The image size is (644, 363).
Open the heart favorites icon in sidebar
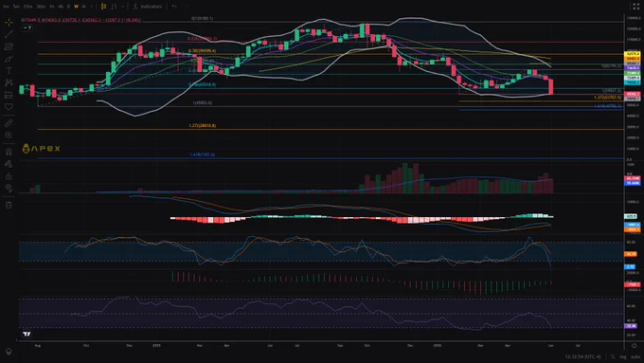pyautogui.click(x=9, y=107)
